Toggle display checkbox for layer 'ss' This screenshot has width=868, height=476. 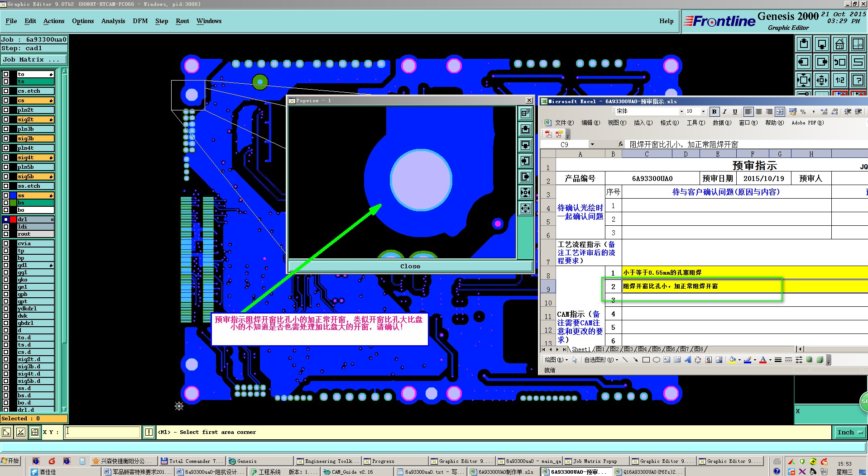pos(6,195)
